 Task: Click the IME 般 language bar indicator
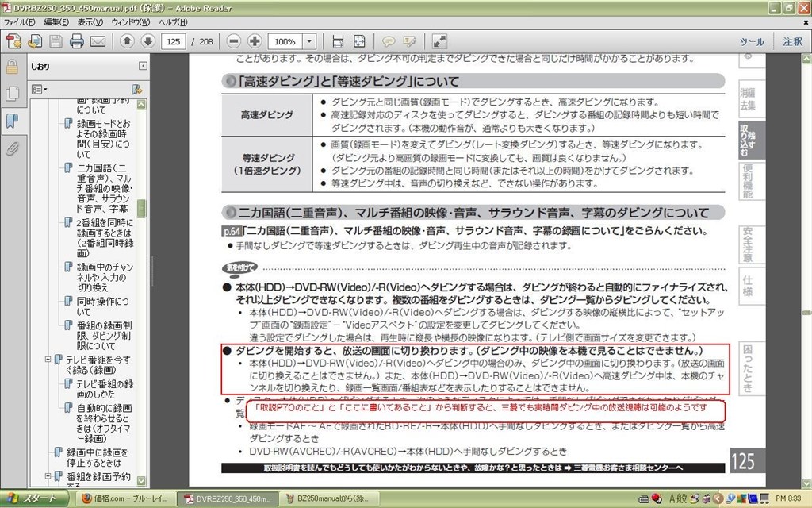click(x=681, y=498)
